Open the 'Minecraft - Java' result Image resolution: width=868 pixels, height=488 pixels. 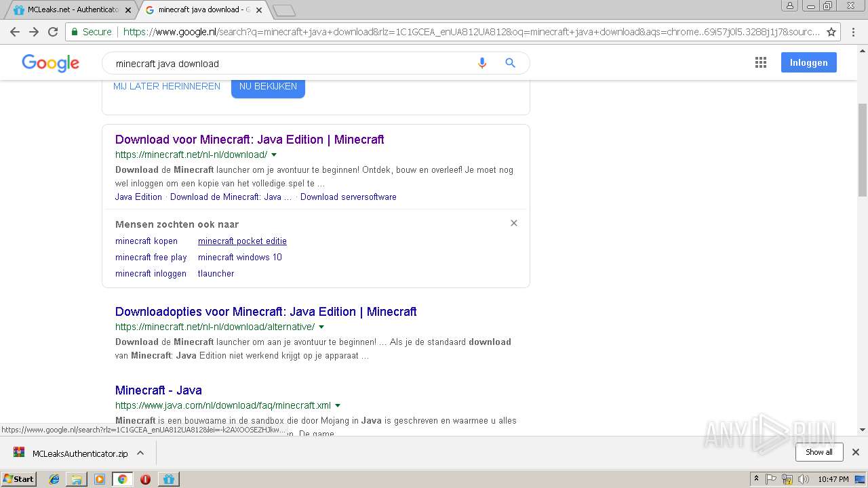point(159,390)
